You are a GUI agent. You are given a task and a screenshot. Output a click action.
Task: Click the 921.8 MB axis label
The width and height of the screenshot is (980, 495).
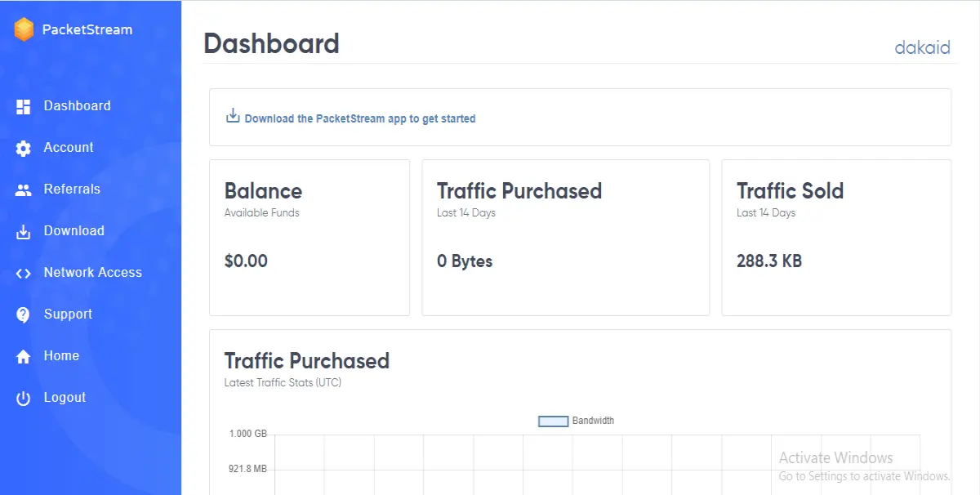click(248, 469)
